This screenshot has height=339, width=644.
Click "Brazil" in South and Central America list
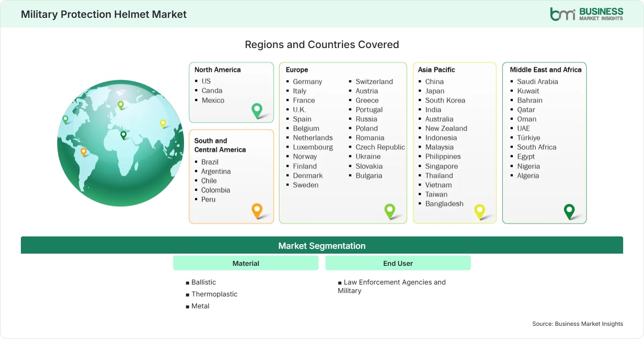pos(210,162)
